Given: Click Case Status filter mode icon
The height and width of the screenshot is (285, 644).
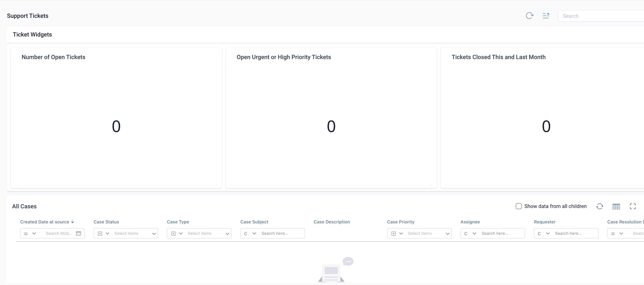Looking at the screenshot, I should [100, 233].
